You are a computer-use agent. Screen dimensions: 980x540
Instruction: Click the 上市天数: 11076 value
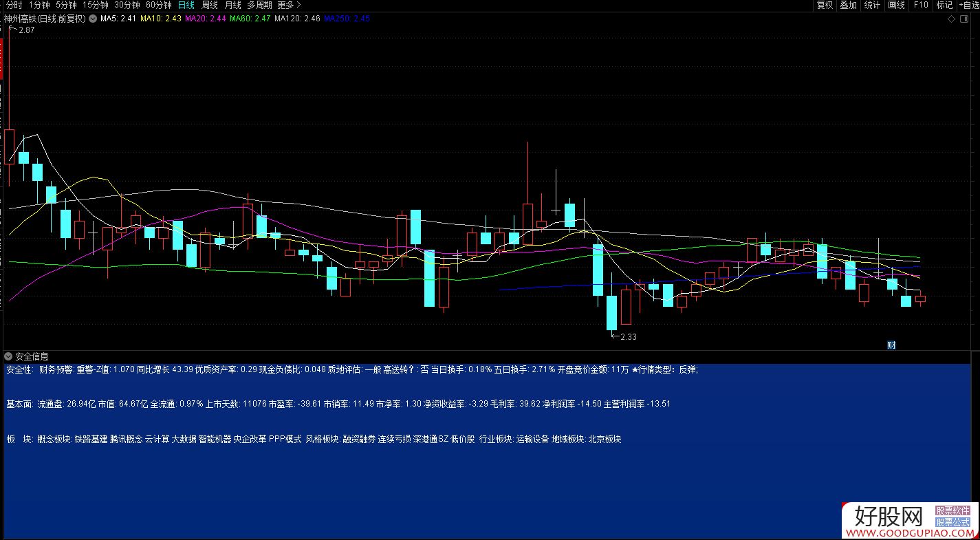[x=236, y=404]
